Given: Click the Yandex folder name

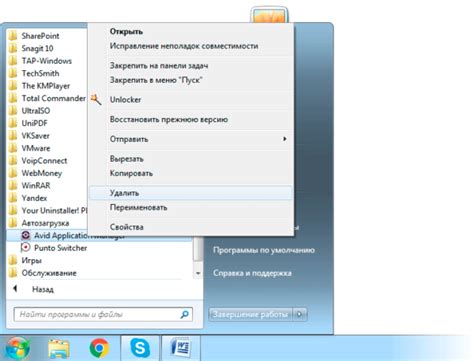Looking at the screenshot, I should pos(34,198).
